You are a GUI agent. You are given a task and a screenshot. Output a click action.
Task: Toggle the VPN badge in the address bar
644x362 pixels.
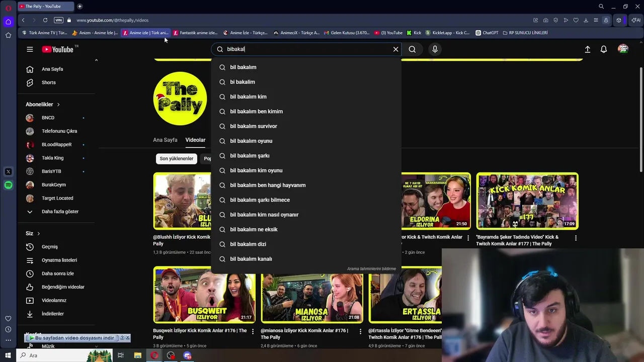[58, 20]
